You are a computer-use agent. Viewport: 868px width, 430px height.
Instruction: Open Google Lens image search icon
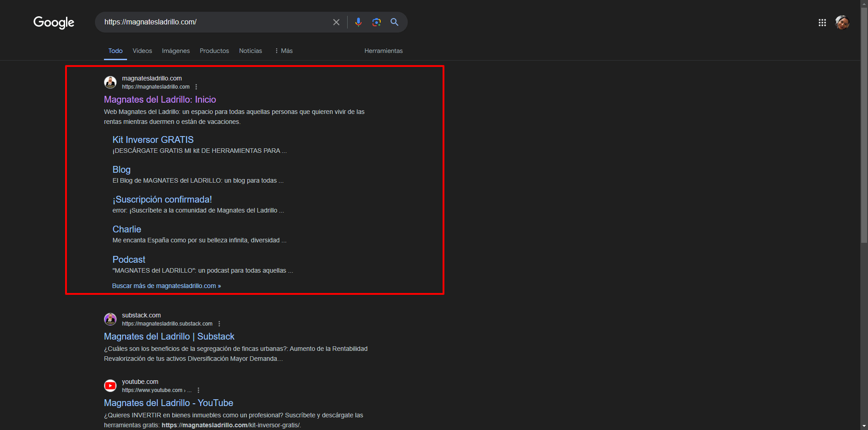click(x=377, y=22)
